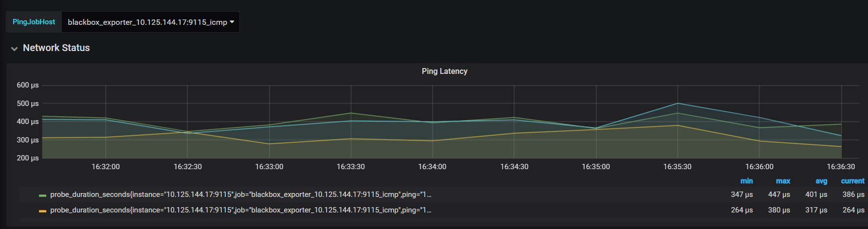Viewport: 868px width, 229px height.
Task: Sort legend by max column
Action: pyautogui.click(x=783, y=181)
